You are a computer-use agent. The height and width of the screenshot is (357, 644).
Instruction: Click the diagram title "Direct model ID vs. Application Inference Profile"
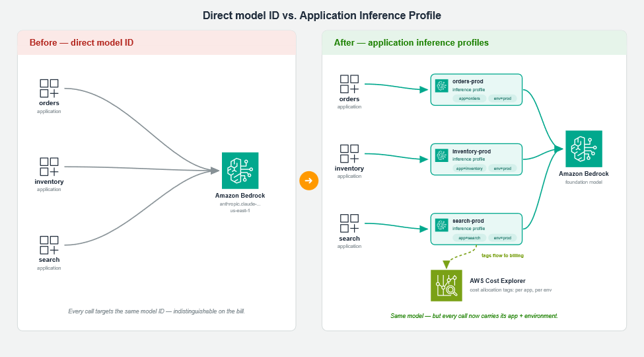[x=322, y=16]
